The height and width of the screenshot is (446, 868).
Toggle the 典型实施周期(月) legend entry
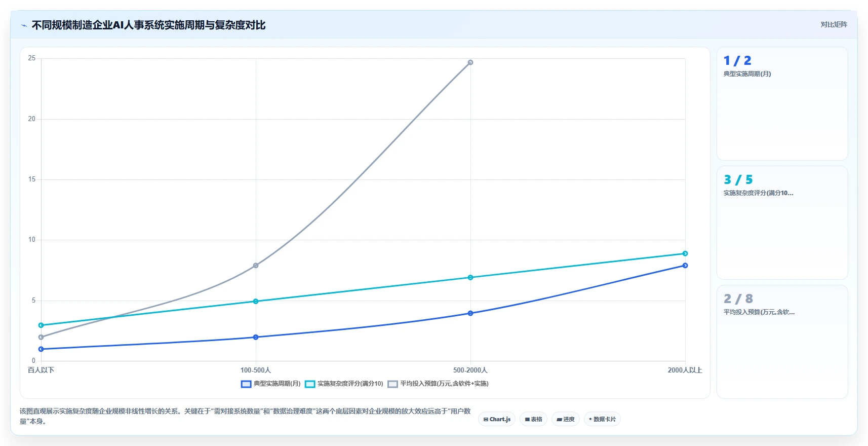pos(271,384)
